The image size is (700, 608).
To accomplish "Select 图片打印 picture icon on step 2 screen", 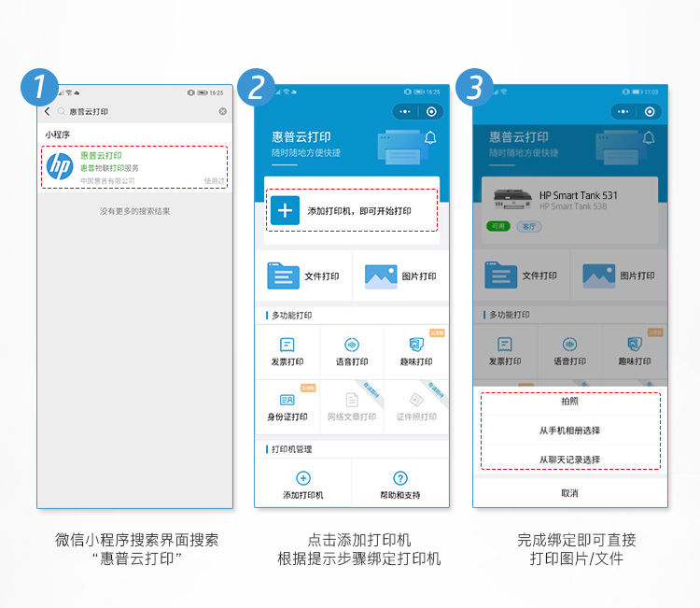I will pos(381,276).
